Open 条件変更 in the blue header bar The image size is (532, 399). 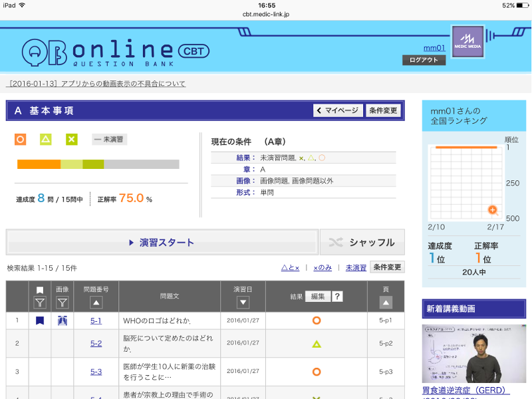click(x=384, y=110)
